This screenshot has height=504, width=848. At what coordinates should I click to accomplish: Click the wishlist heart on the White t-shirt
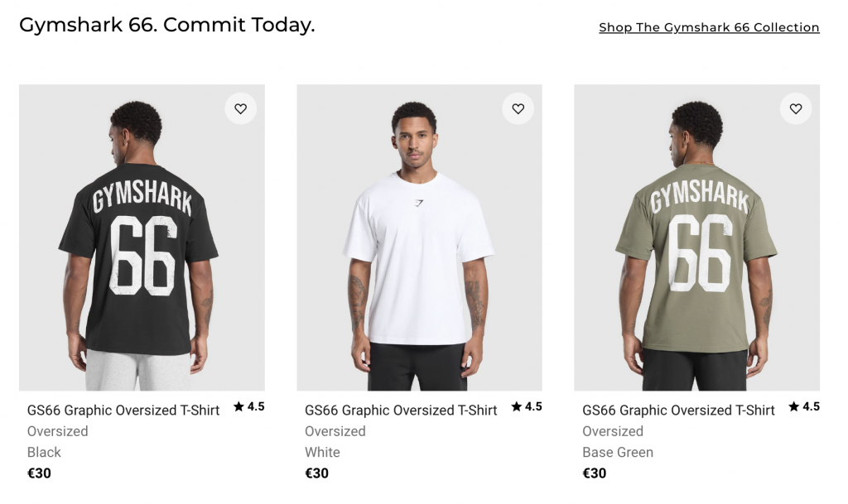click(518, 108)
